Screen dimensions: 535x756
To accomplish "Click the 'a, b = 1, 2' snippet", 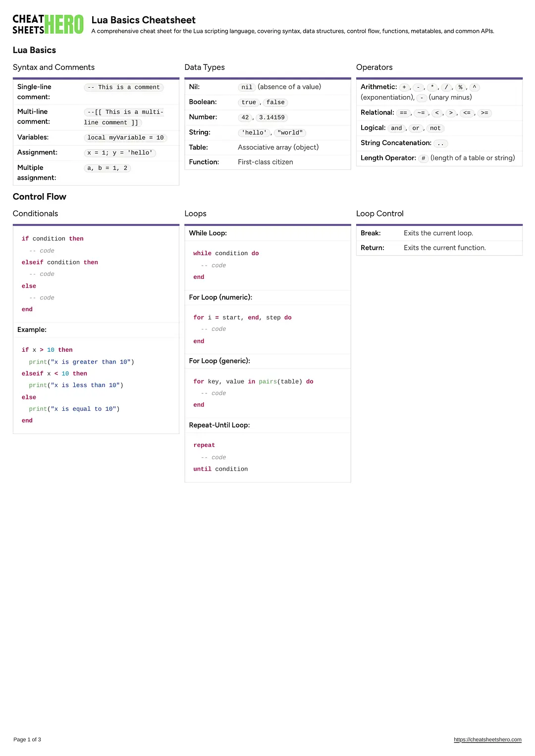I will click(107, 168).
